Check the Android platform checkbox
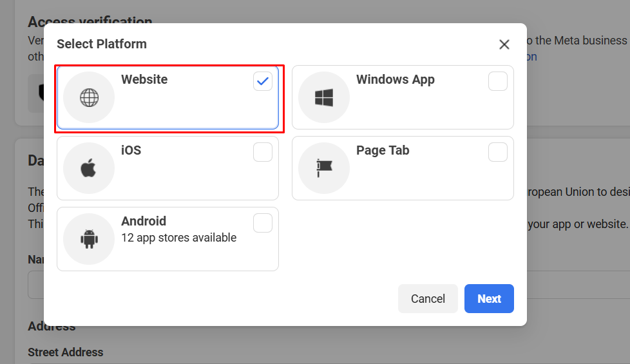 (x=263, y=222)
